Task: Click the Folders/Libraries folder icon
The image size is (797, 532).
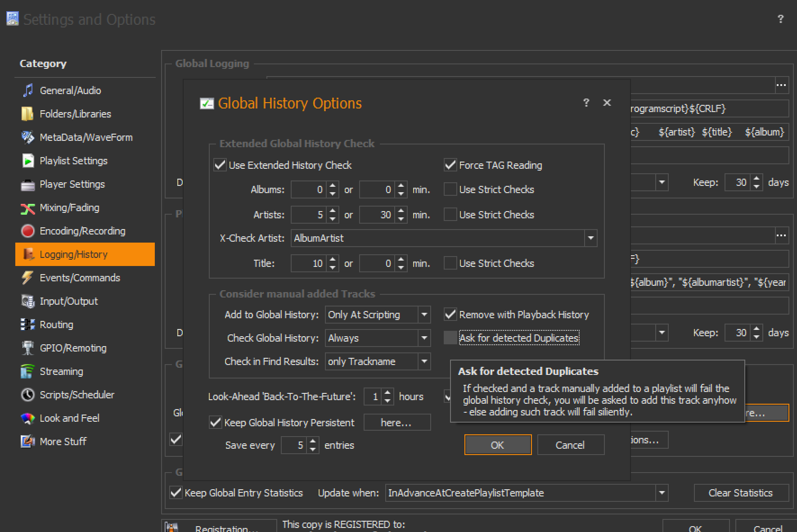Action: pyautogui.click(x=27, y=114)
